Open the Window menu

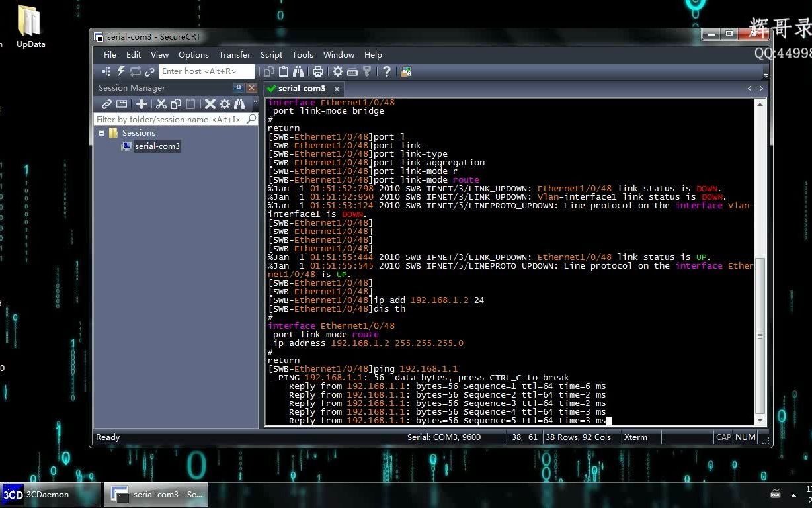[339, 55]
